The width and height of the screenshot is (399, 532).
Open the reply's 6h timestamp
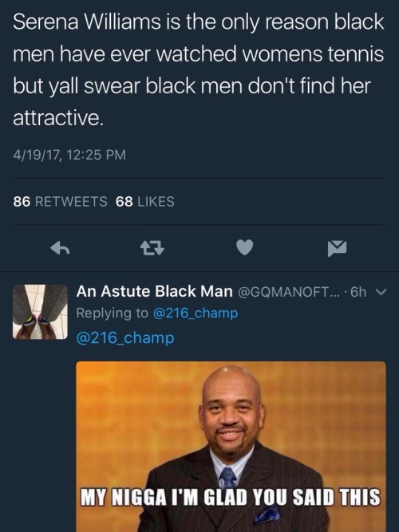[x=358, y=292]
